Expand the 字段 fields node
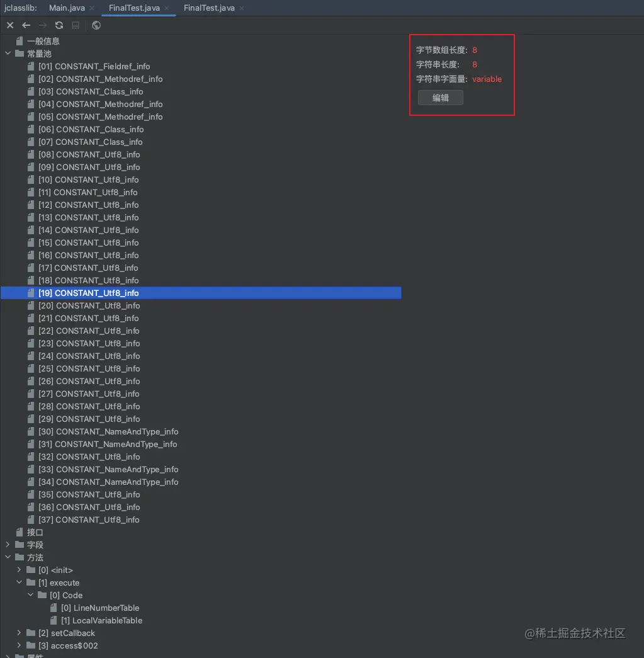Viewport: 644px width, 658px height. [8, 544]
